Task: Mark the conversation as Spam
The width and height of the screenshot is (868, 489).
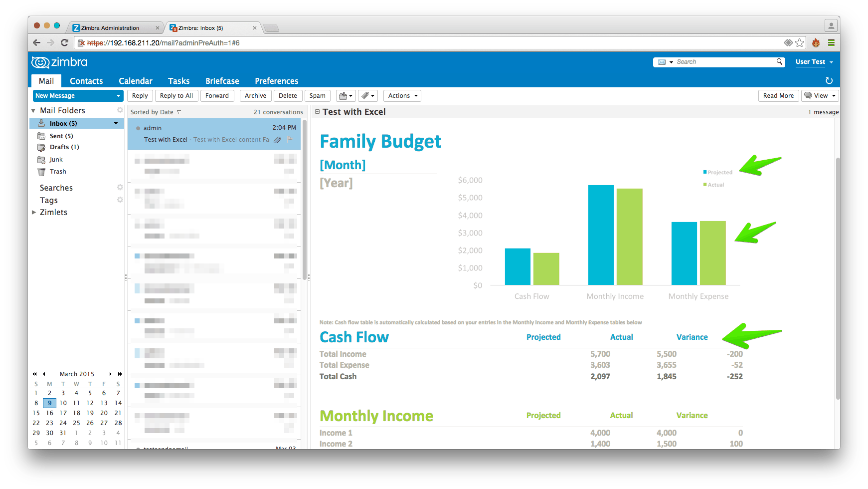Action: 318,96
